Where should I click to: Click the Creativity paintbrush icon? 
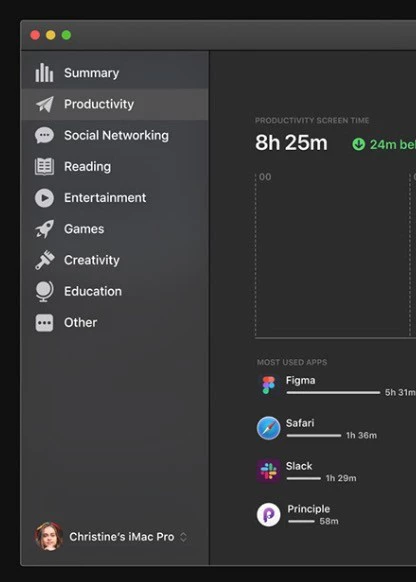(45, 260)
